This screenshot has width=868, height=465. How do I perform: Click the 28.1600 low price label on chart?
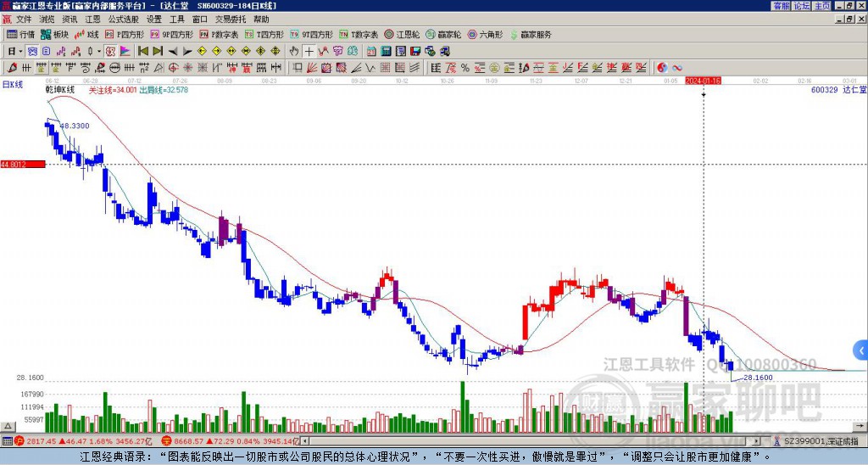tap(758, 378)
